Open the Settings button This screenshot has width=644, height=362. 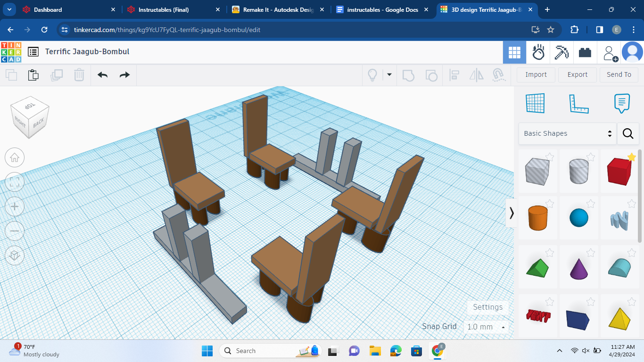(487, 307)
